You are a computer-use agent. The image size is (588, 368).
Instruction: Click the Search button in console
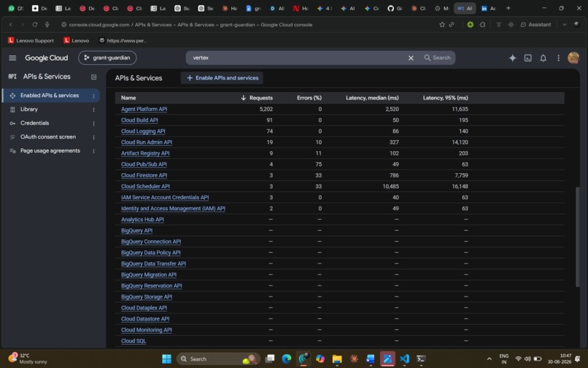tap(437, 58)
